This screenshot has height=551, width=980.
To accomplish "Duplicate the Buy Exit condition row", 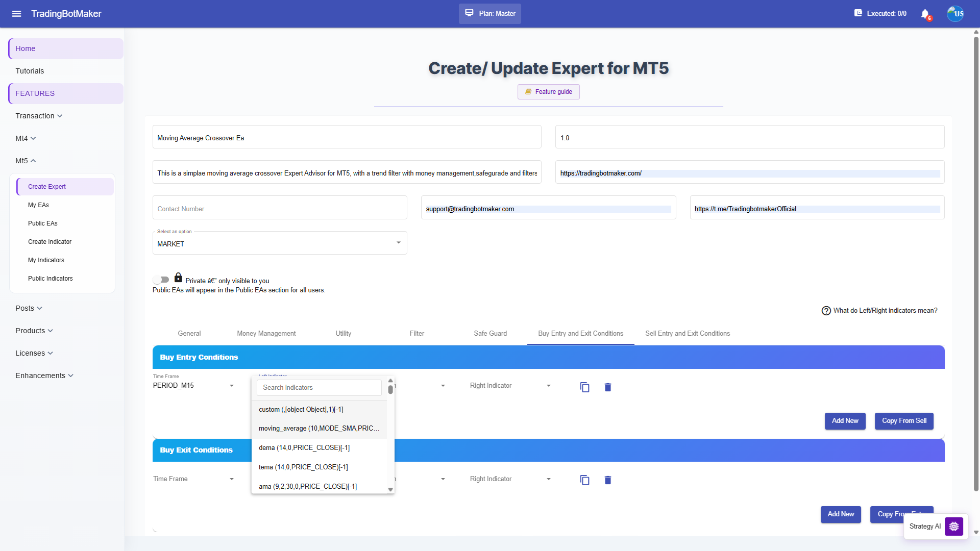I will (x=585, y=480).
